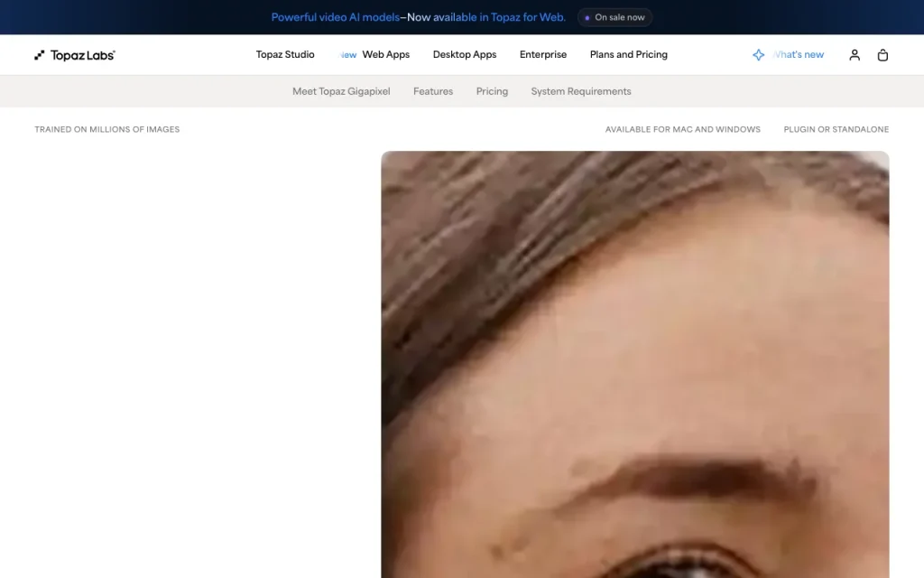This screenshot has height=578, width=924.
Task: Click the Topaz Labs logo
Action: coord(75,55)
